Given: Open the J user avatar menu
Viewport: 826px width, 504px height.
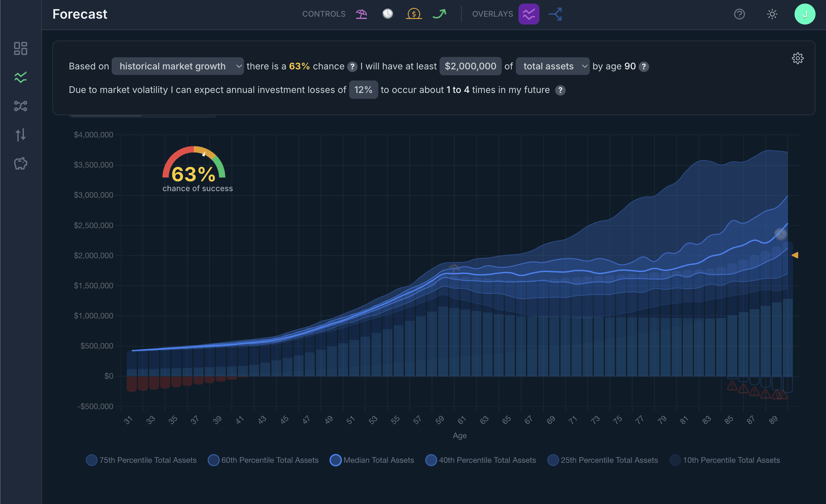Looking at the screenshot, I should point(804,14).
